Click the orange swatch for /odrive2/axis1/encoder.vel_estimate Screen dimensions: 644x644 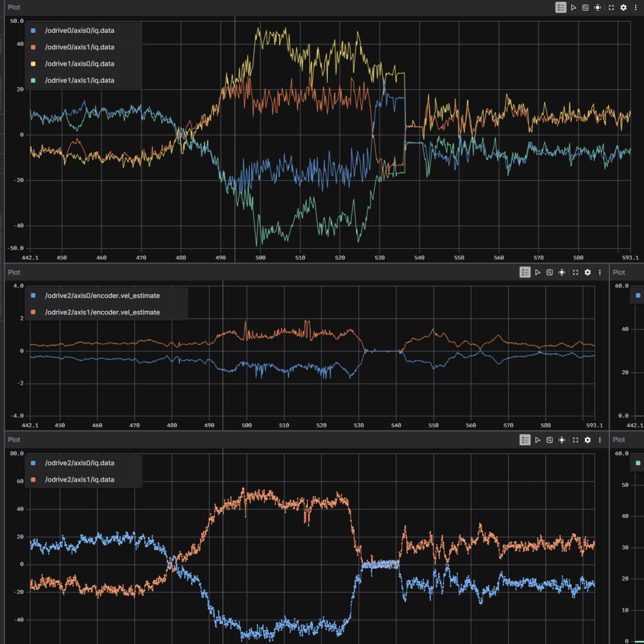click(x=33, y=312)
